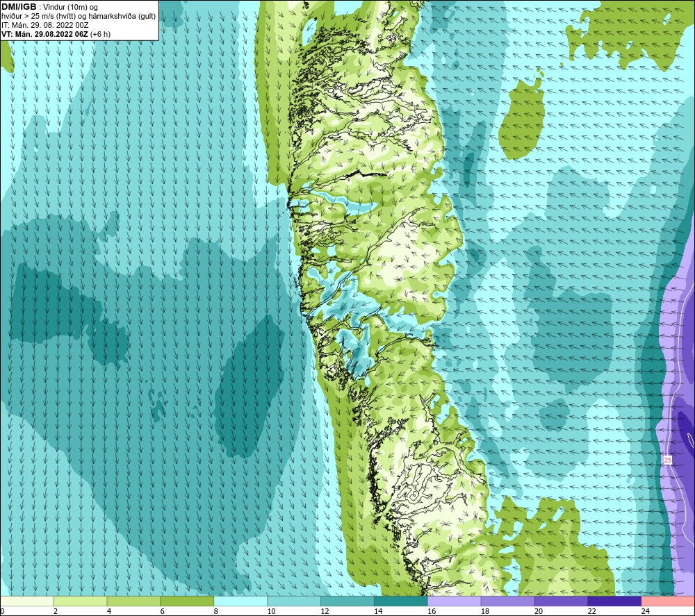The image size is (695, 616).
Task: Select the pale cyan 8–10 legend swatch
Action: 240,601
